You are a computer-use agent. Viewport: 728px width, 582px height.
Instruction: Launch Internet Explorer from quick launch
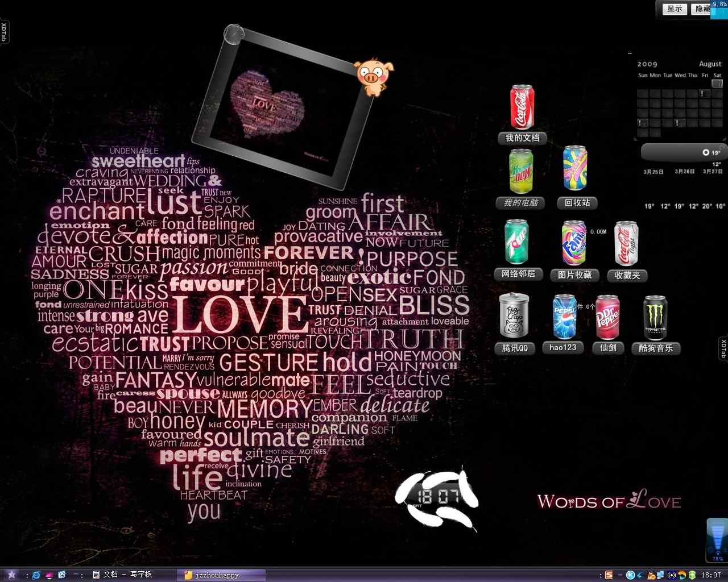(x=36, y=575)
